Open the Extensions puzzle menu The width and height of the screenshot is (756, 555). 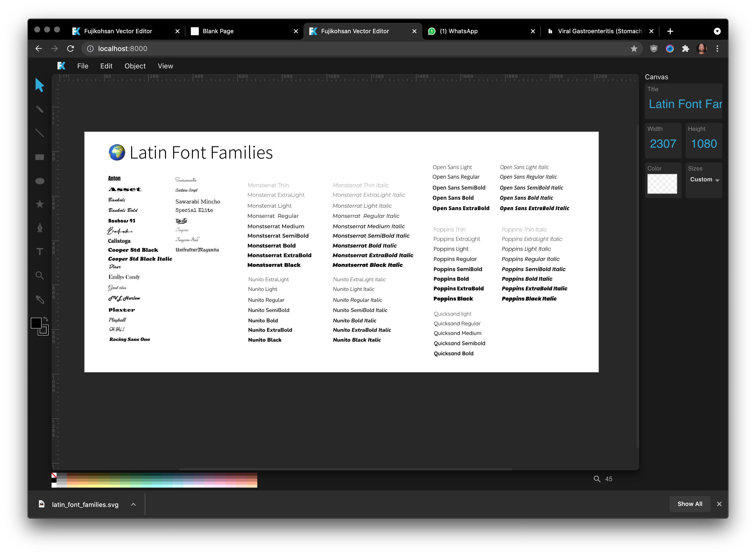pyautogui.click(x=685, y=49)
